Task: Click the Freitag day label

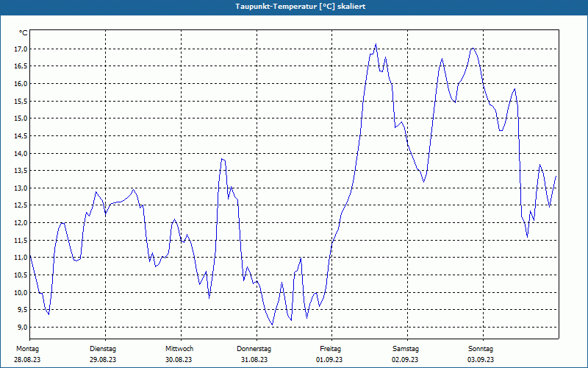Action: pyautogui.click(x=330, y=349)
